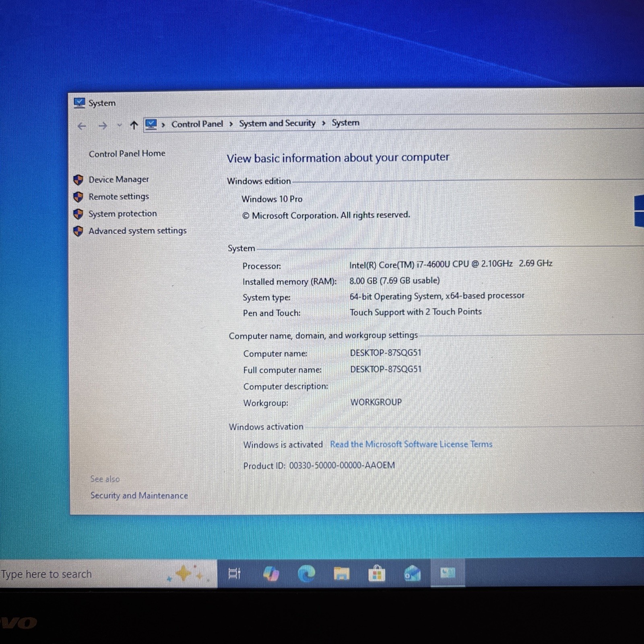The image size is (644, 644).
Task: Click the Back navigation arrow
Action: (82, 126)
